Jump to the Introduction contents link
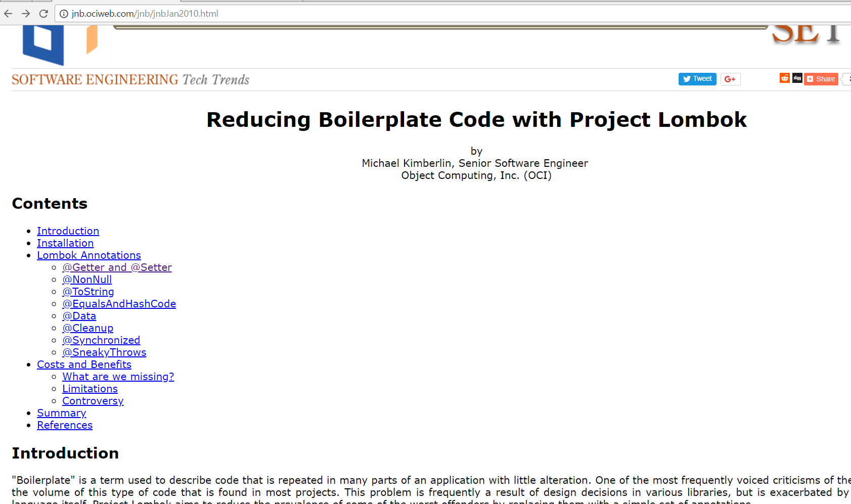This screenshot has width=851, height=504. 68,231
